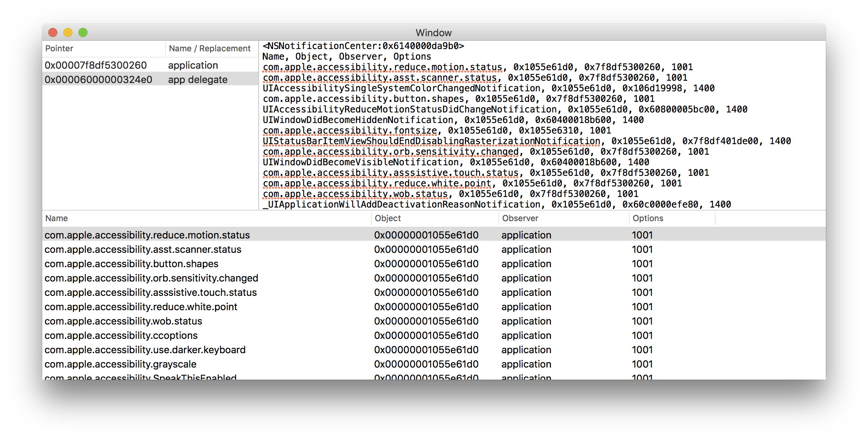The image size is (868, 440).
Task: Select the com.apple.accessibility.button.shapes row
Action: (x=131, y=264)
